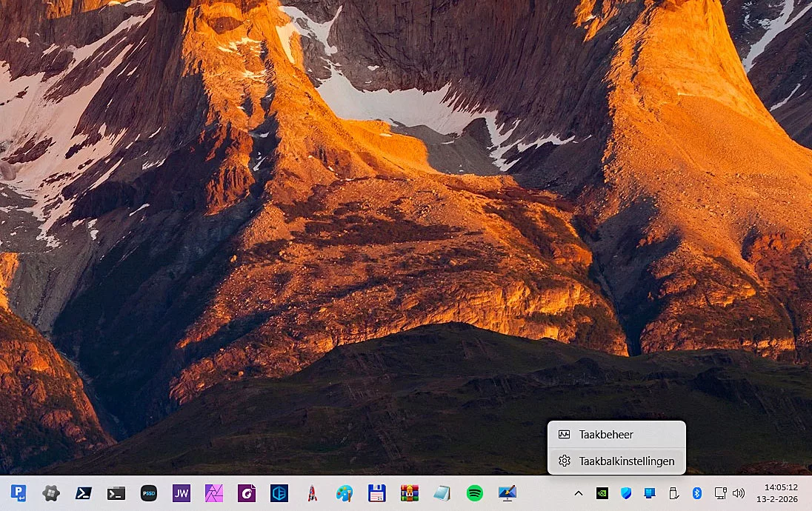Open the NVIDIA tray icon
812x511 pixels.
[602, 493]
